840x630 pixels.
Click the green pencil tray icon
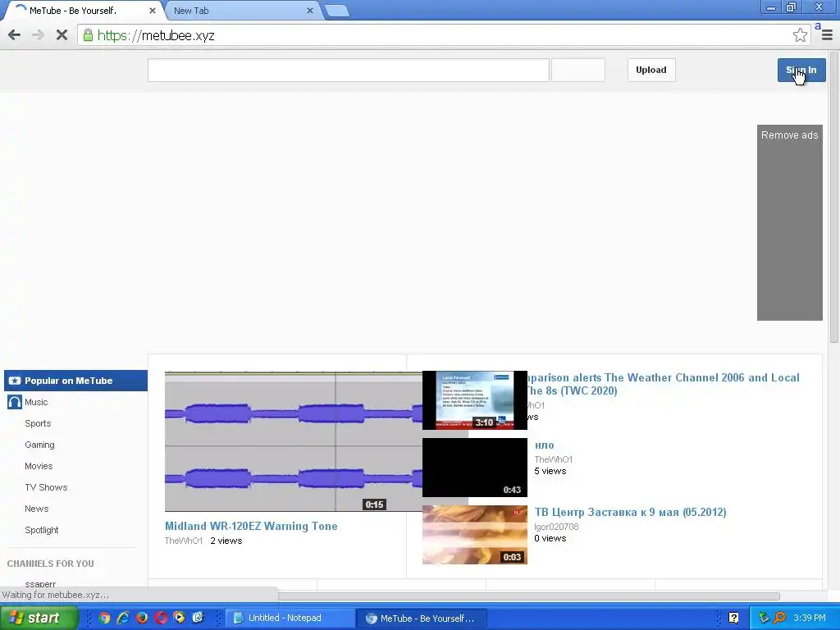[764, 619]
